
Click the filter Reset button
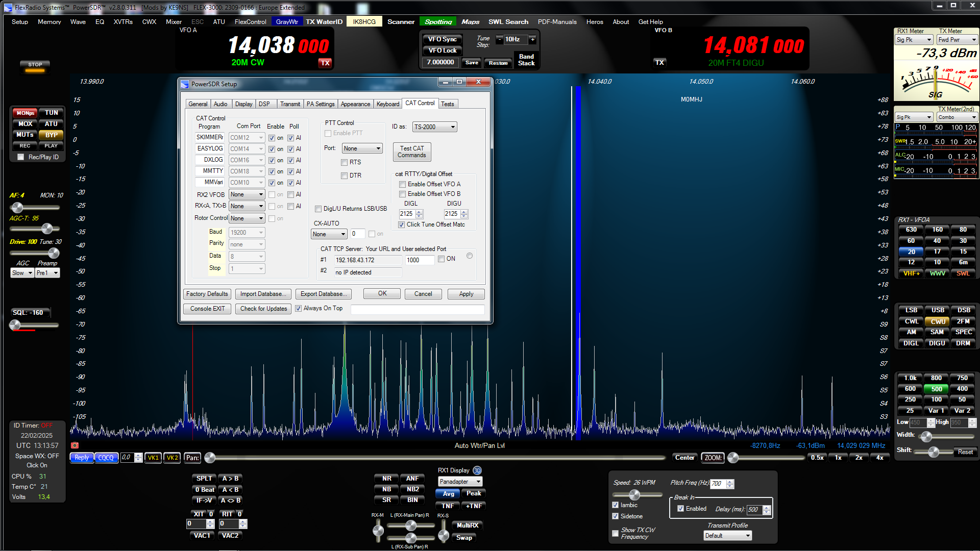tap(965, 452)
